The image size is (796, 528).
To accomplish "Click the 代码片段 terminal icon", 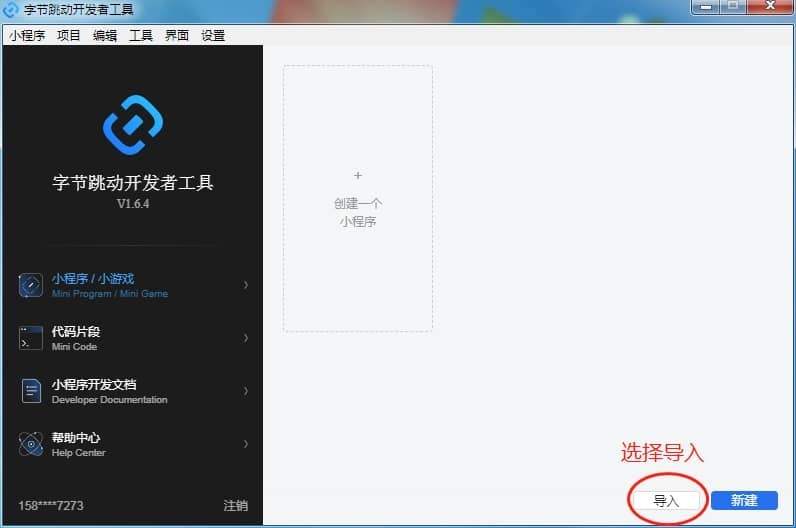I will [30, 338].
